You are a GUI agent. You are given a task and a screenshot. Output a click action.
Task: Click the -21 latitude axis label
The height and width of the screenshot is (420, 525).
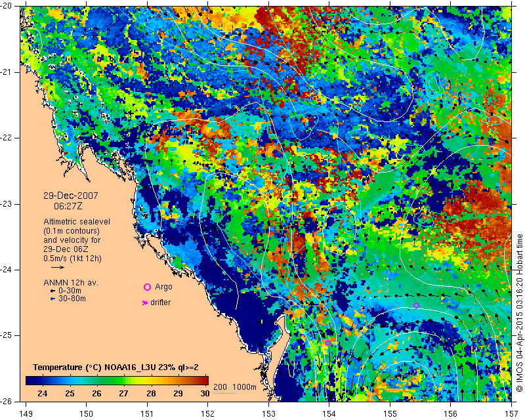click(x=6, y=72)
